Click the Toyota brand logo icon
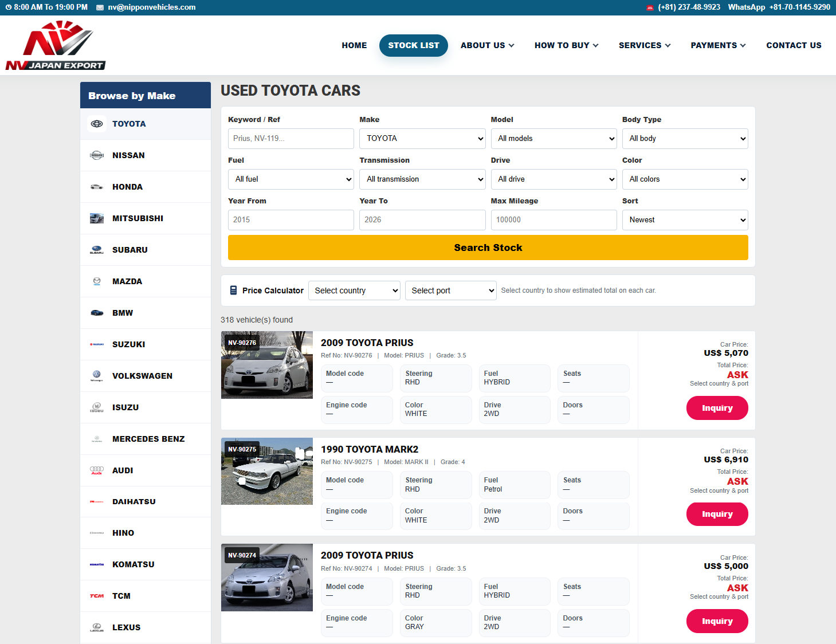836x644 pixels. 97,124
